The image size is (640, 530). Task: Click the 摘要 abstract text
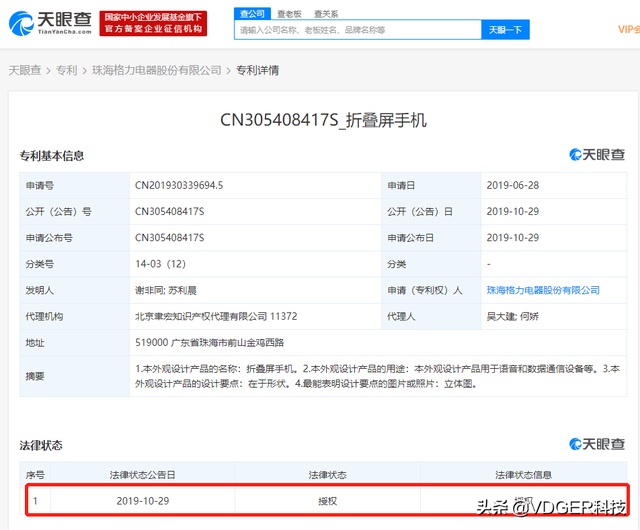(378, 376)
